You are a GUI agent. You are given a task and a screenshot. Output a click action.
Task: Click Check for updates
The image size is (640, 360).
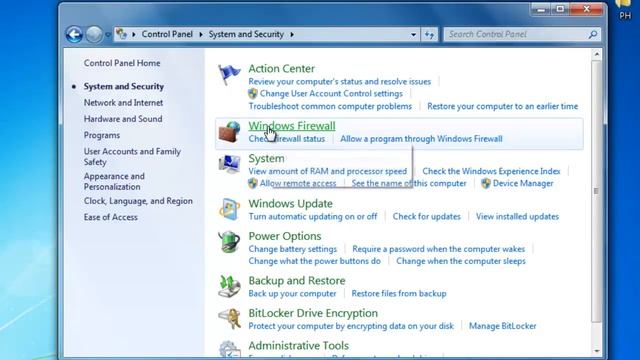(427, 217)
